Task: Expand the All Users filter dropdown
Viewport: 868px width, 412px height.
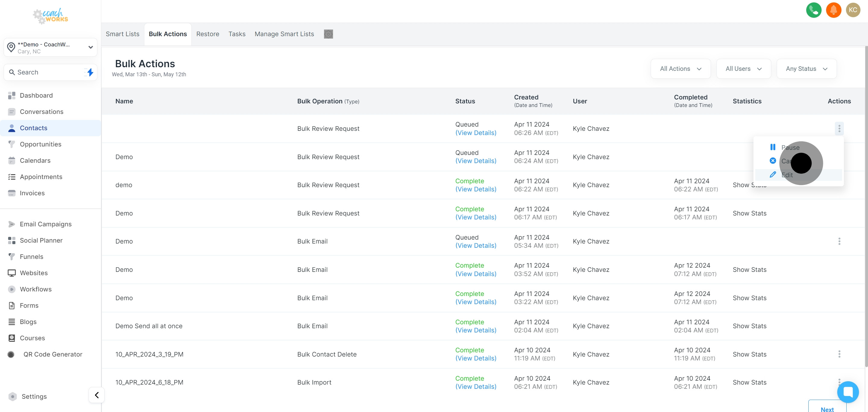Action: point(743,69)
